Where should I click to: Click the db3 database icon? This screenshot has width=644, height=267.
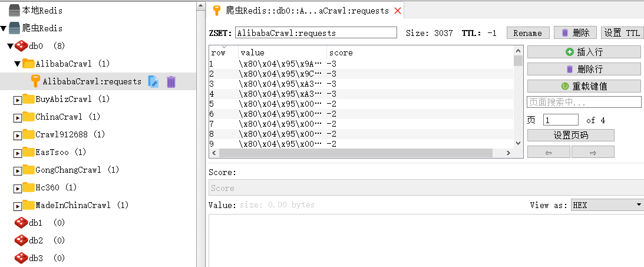21,258
